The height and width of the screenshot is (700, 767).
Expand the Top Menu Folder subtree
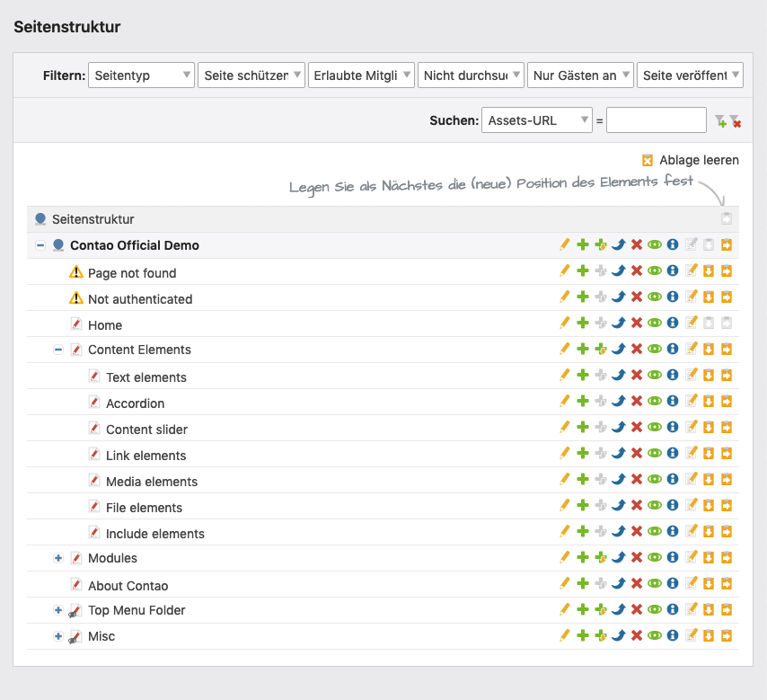(x=58, y=610)
